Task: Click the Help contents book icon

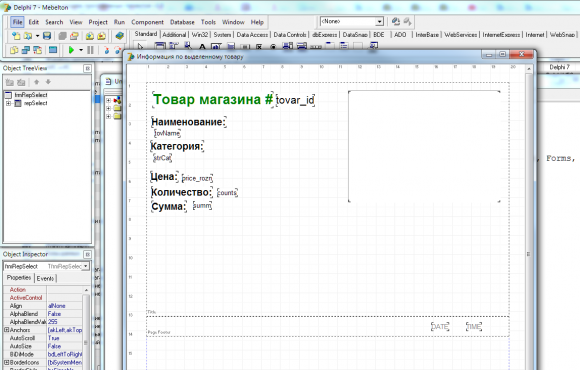Action: (x=119, y=36)
